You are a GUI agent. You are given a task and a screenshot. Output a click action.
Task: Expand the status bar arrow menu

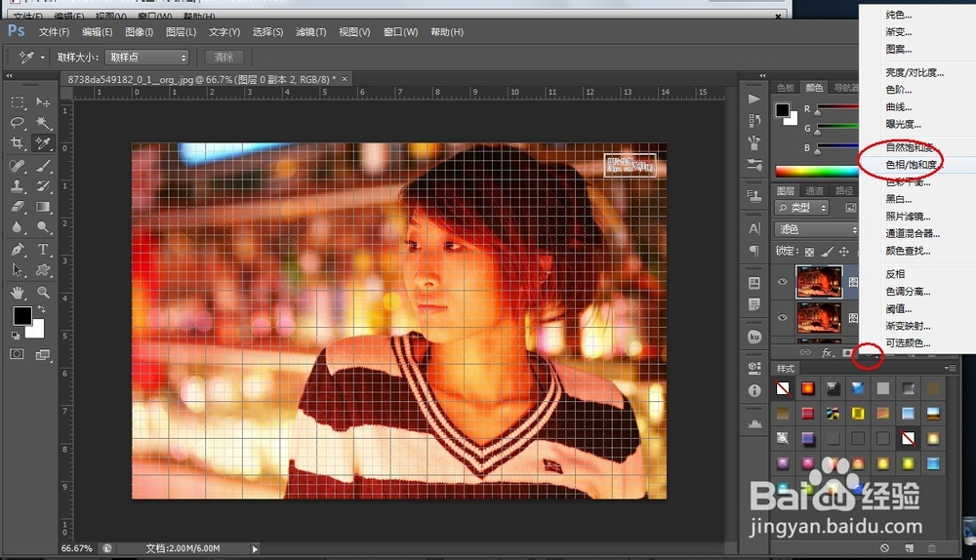(255, 548)
